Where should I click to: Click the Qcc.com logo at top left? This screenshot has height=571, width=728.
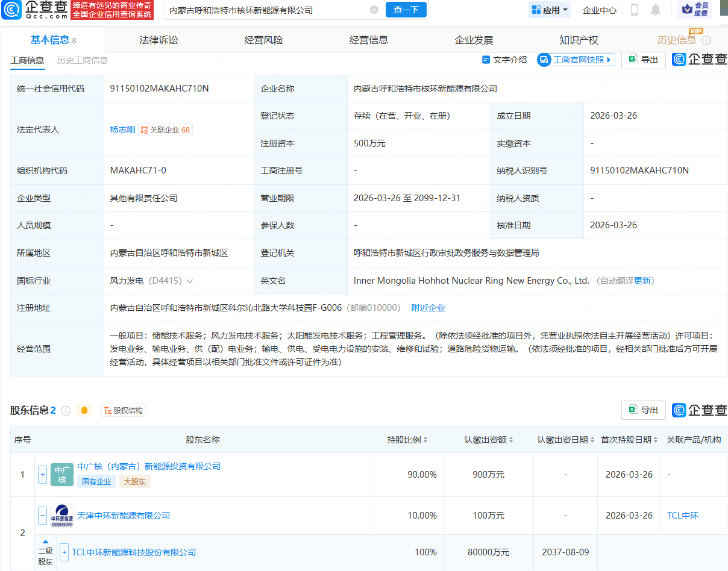(35, 10)
